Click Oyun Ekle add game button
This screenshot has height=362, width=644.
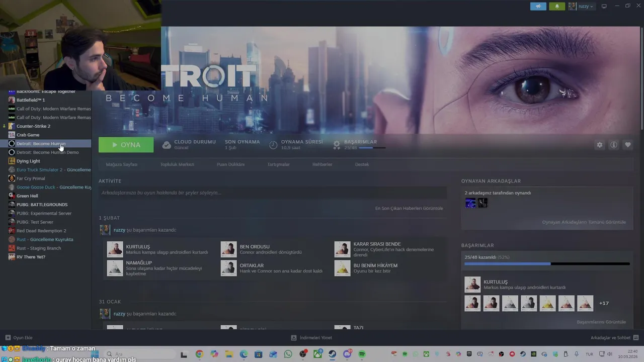pos(19,338)
